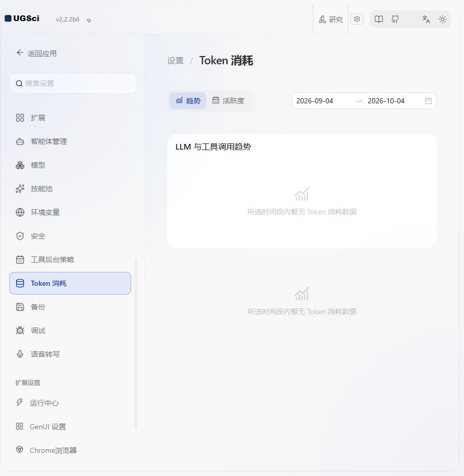Viewport: 464px width, 476px height.
Task: Open the 扩展 settings section
Action: 70,118
